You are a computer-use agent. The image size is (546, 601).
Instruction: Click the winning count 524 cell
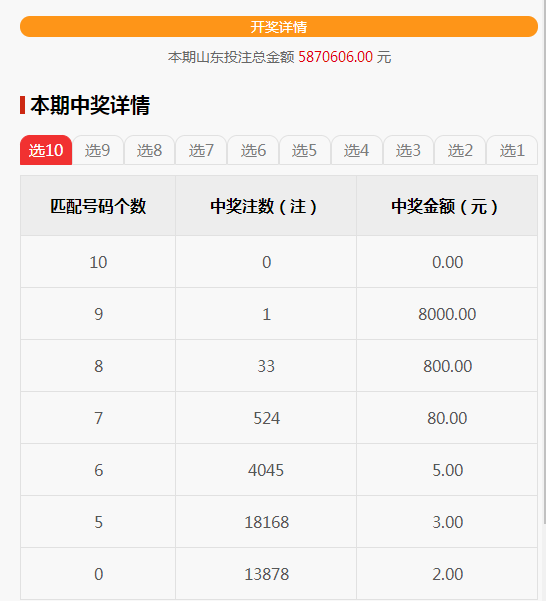click(266, 418)
